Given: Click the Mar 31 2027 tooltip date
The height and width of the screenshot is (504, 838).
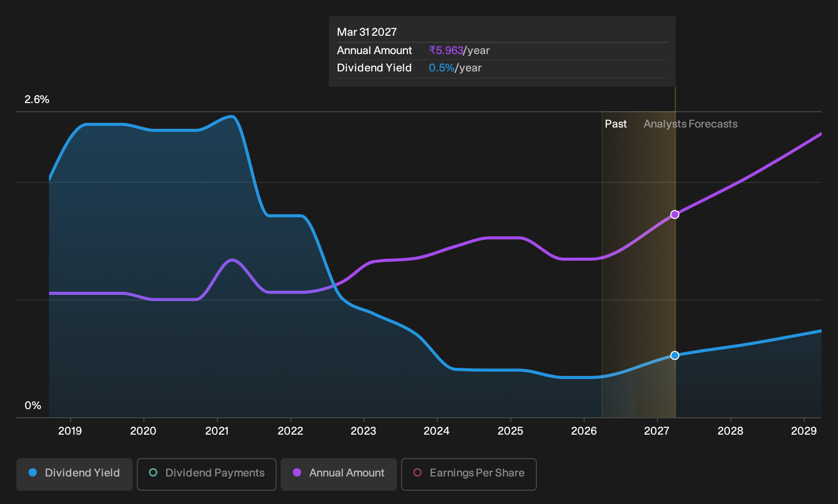Looking at the screenshot, I should 367,32.
